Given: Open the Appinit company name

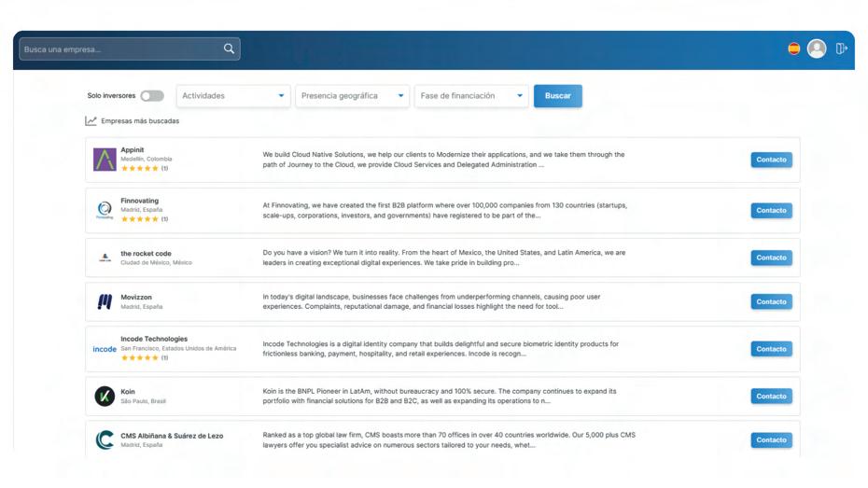Looking at the screenshot, I should pyautogui.click(x=133, y=150).
